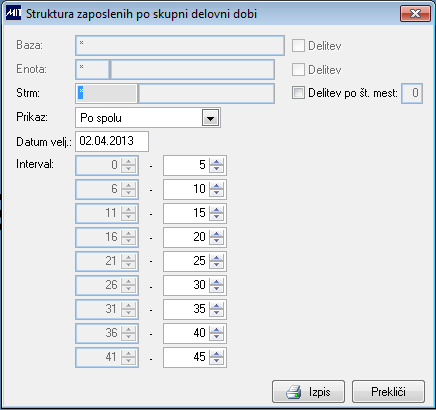Decrease the interval upper value of 40
This screenshot has width=436, height=410.
pos(217,337)
